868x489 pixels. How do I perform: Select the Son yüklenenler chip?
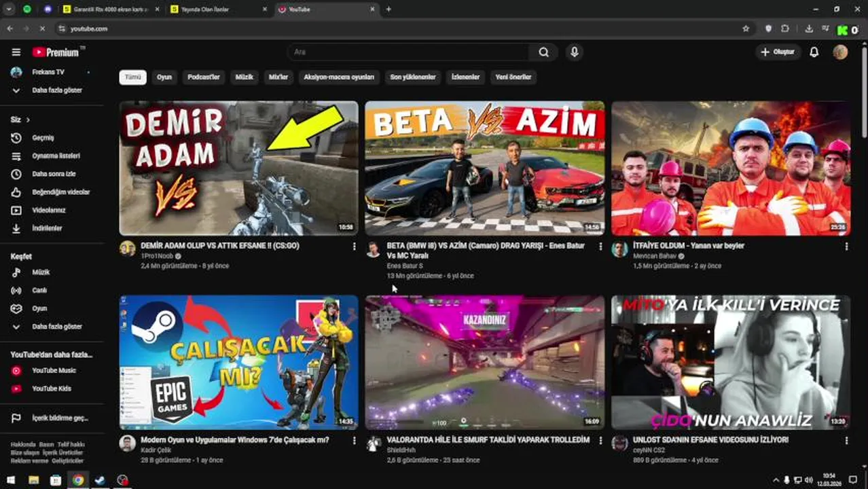point(412,77)
